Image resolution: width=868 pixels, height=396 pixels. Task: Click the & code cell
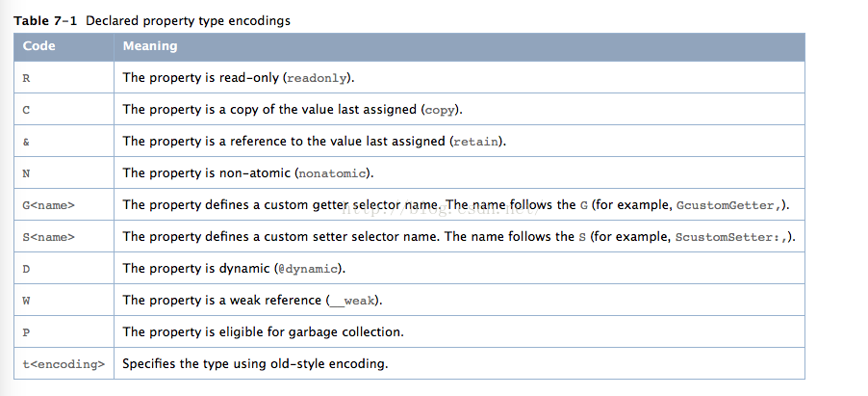click(26, 142)
